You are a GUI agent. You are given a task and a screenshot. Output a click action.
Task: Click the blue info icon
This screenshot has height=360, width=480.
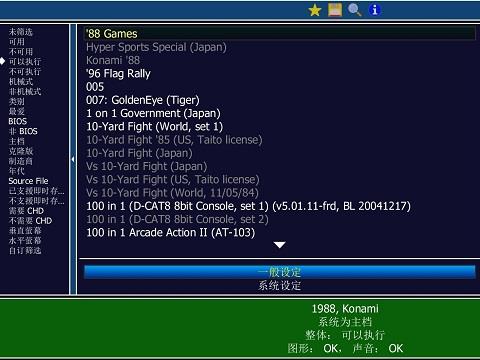coord(374,10)
